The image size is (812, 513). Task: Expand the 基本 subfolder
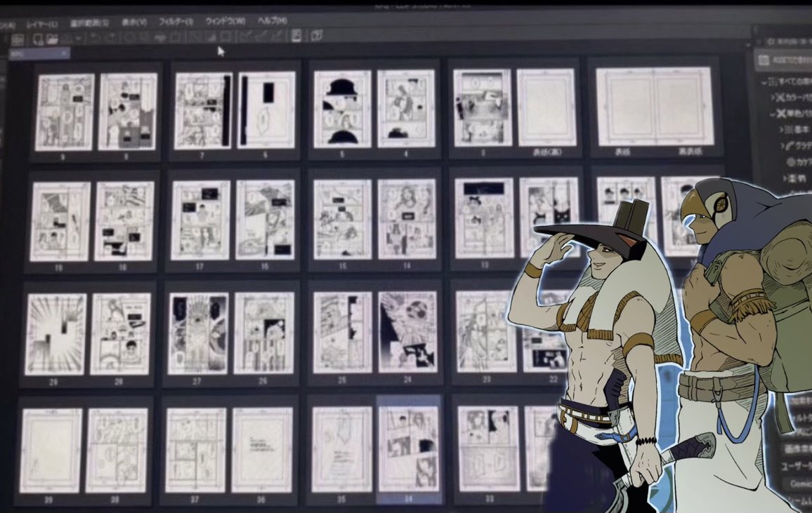pyautogui.click(x=782, y=130)
